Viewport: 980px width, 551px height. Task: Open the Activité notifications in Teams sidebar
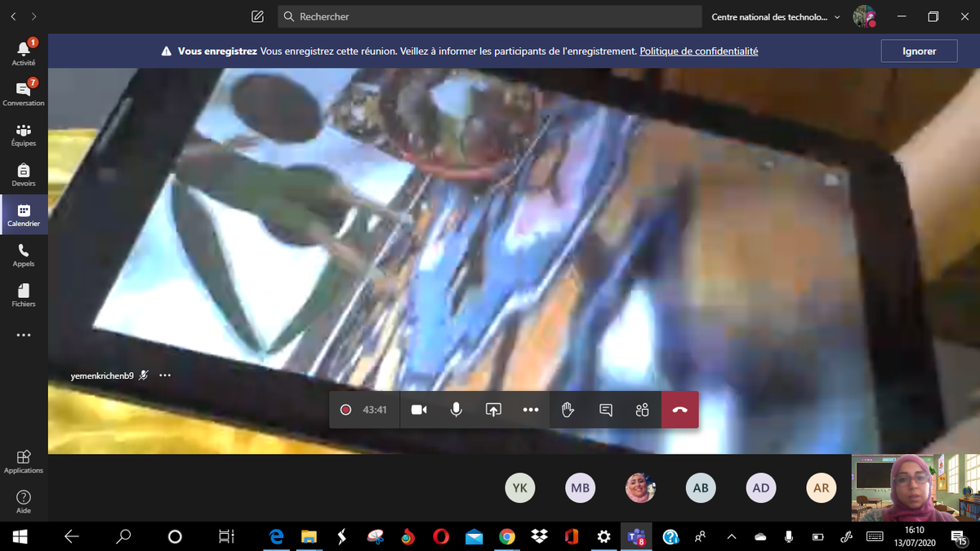click(24, 52)
